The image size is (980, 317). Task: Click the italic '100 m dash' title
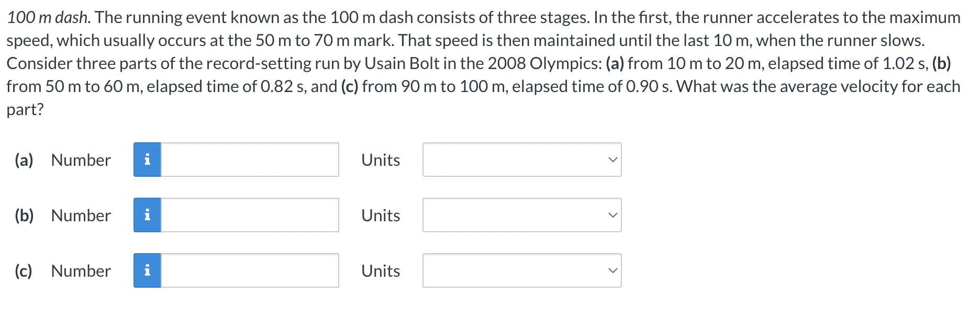(x=49, y=17)
